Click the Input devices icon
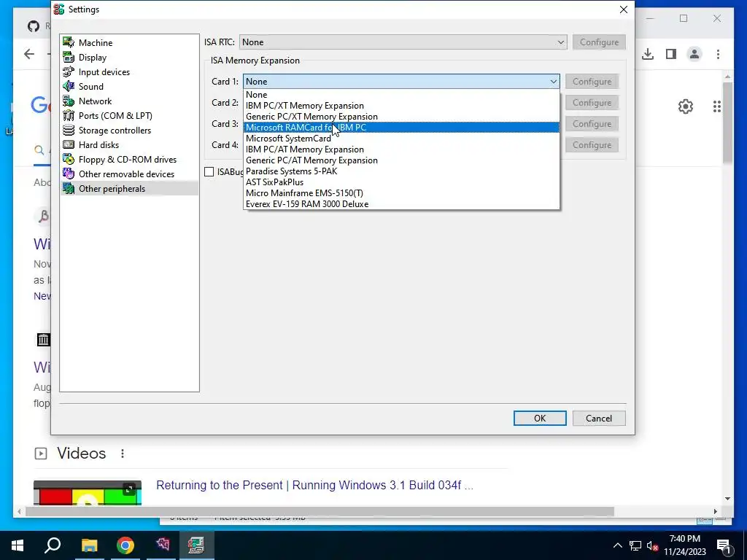The height and width of the screenshot is (560, 747). tap(69, 72)
